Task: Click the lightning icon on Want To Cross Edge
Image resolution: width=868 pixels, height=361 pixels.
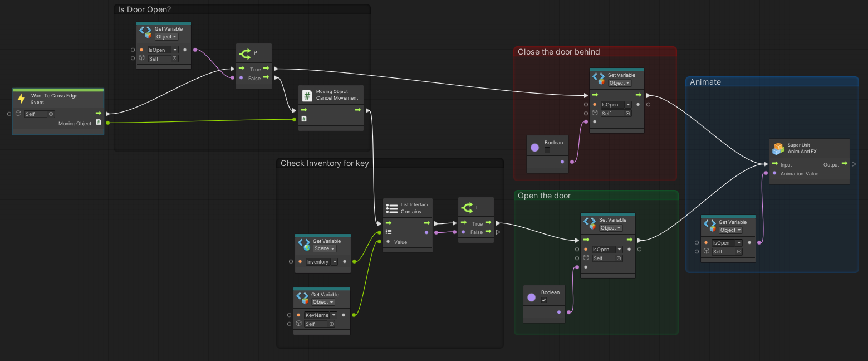Action: (22, 99)
